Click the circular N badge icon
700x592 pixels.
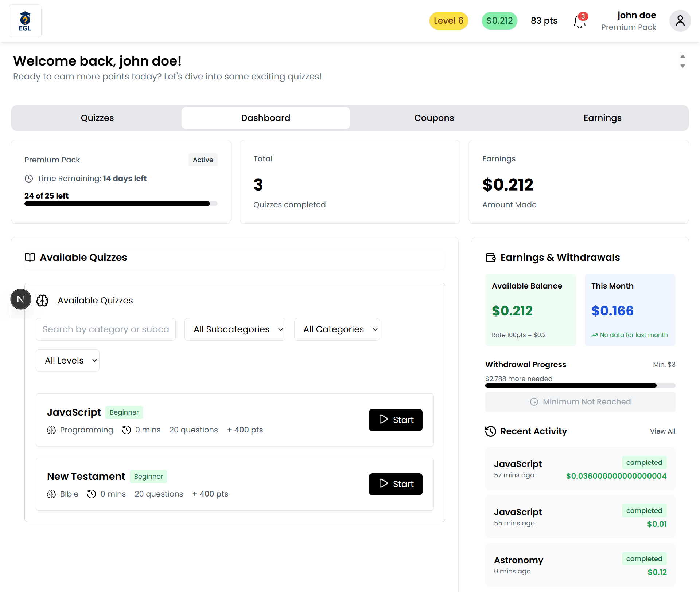[21, 299]
